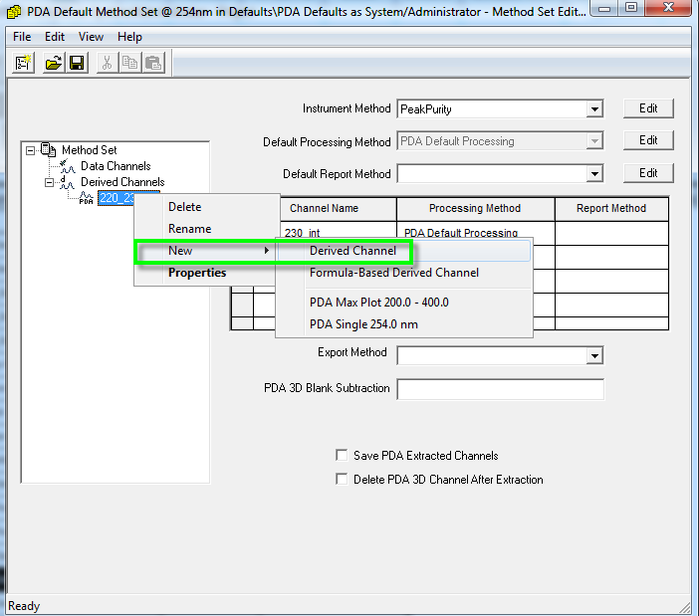Image resolution: width=699 pixels, height=616 pixels.
Task: Choose Derived Channel from the New submenu
Action: point(352,251)
